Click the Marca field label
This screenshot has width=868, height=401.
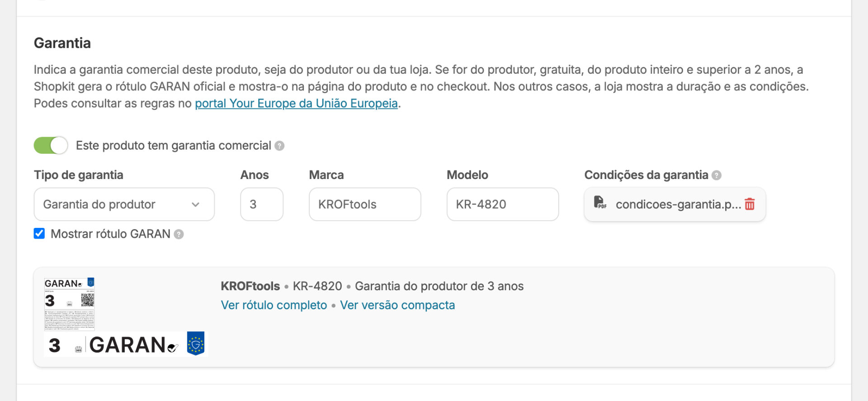click(326, 175)
